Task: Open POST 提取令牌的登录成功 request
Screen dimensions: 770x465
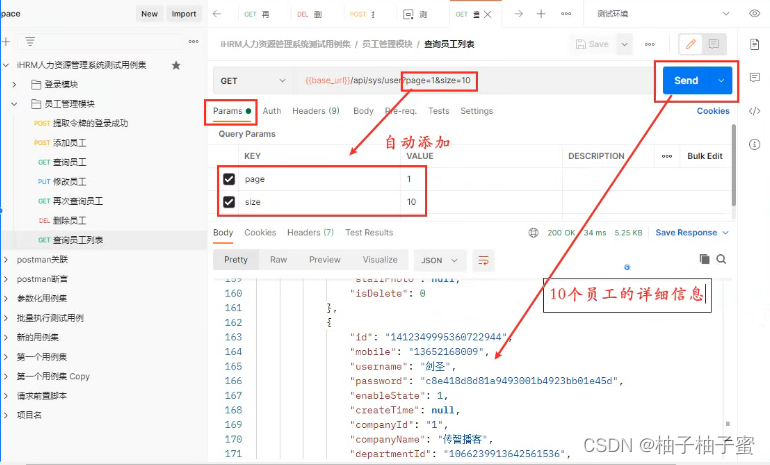Action: 81,123
